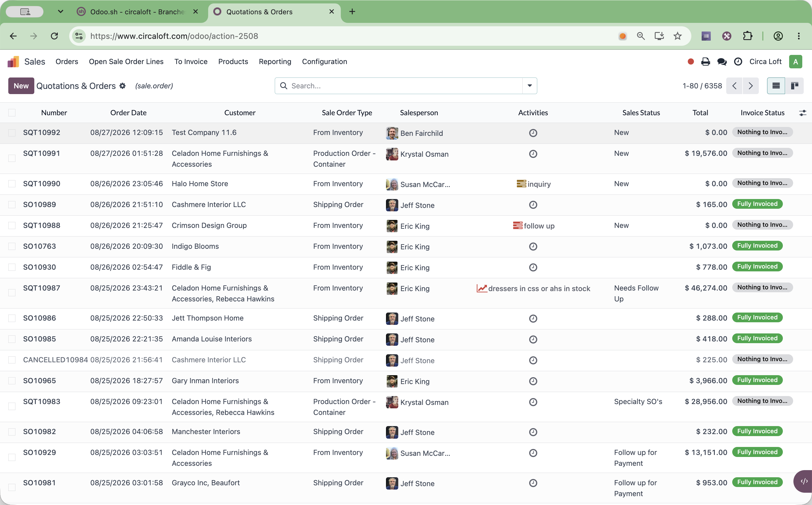
Task: Select checkbox for SQT10990
Action: 12,184
